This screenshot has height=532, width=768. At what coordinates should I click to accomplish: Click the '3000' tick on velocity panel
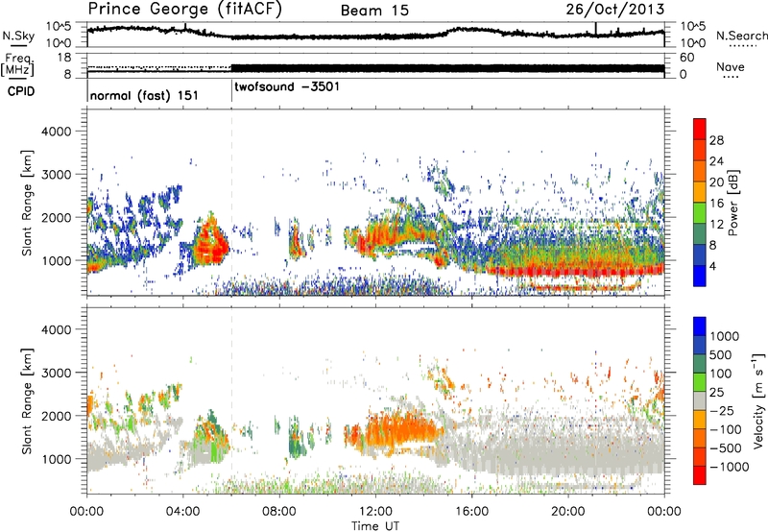click(56, 373)
